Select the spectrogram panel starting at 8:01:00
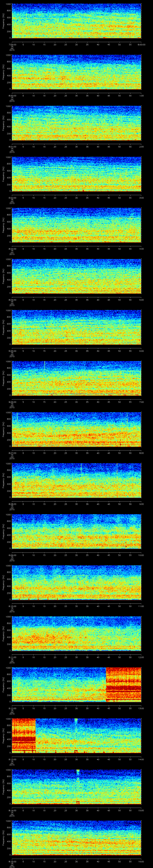The width and height of the screenshot is (153, 868). click(77, 123)
